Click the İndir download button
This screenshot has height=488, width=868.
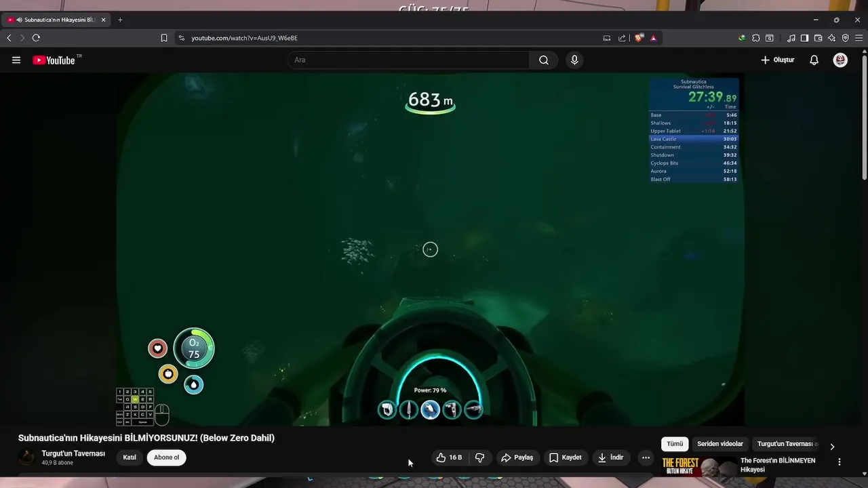pos(611,457)
